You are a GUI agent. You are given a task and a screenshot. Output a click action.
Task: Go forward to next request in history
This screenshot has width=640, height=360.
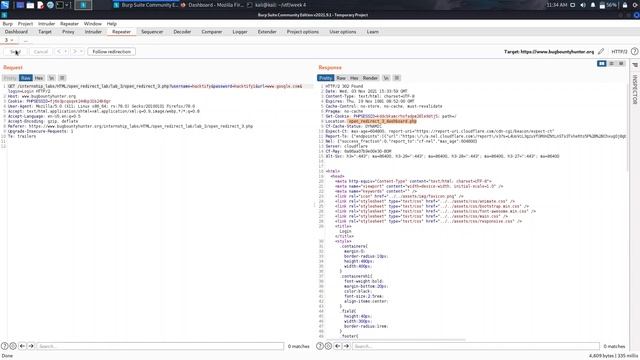[x=75, y=52]
